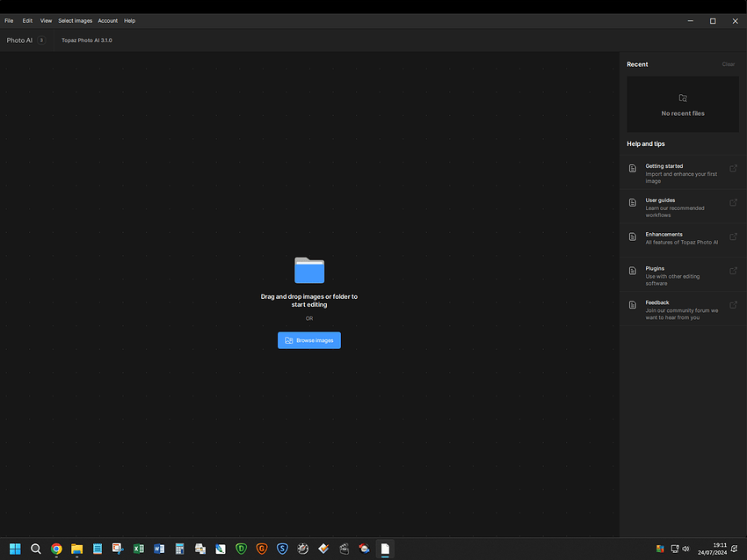Image resolution: width=747 pixels, height=560 pixels.
Task: Launch Excel from the taskbar
Action: 139,549
